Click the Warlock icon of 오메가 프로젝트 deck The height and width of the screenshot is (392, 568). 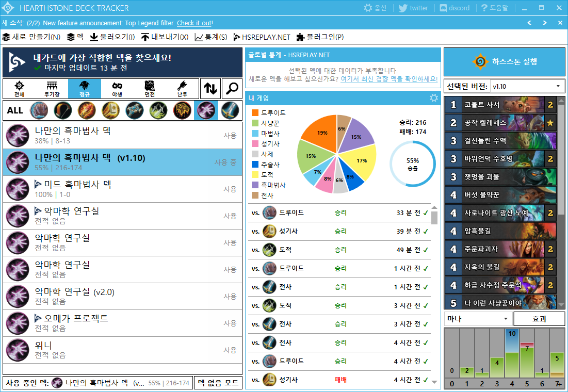pos(18,323)
